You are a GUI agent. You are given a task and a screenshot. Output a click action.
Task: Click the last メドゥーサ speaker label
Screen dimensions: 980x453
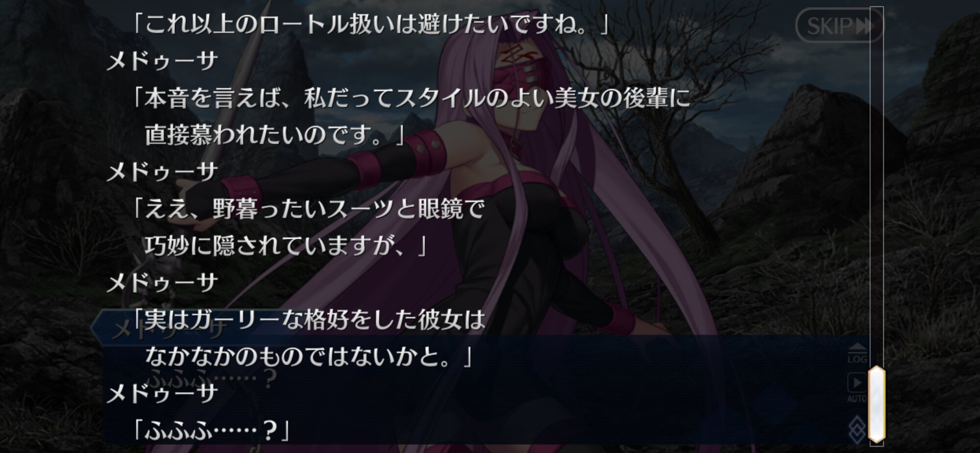point(162,394)
